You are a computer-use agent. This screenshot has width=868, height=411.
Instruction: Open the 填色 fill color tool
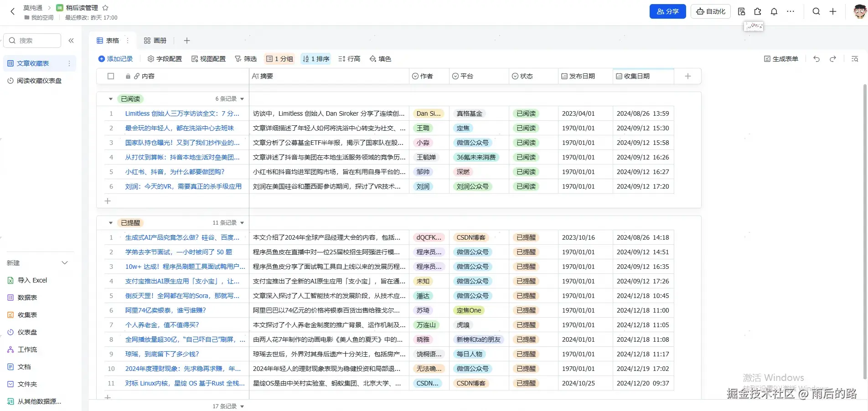(380, 58)
